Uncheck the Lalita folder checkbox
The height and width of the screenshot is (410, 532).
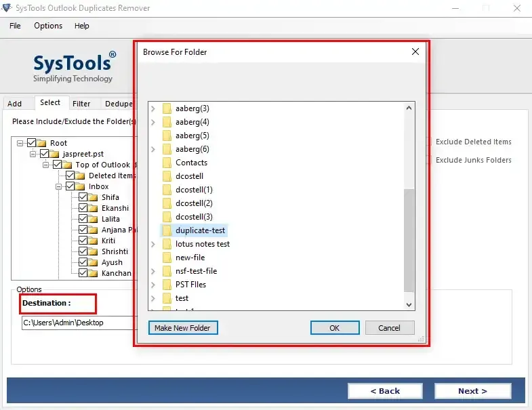pos(83,219)
